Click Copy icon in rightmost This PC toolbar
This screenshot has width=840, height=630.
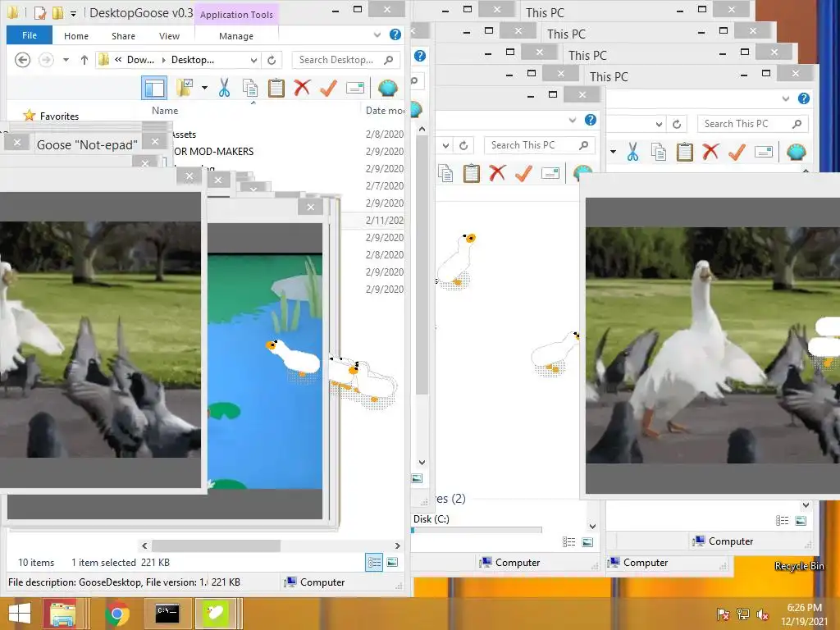pyautogui.click(x=659, y=152)
